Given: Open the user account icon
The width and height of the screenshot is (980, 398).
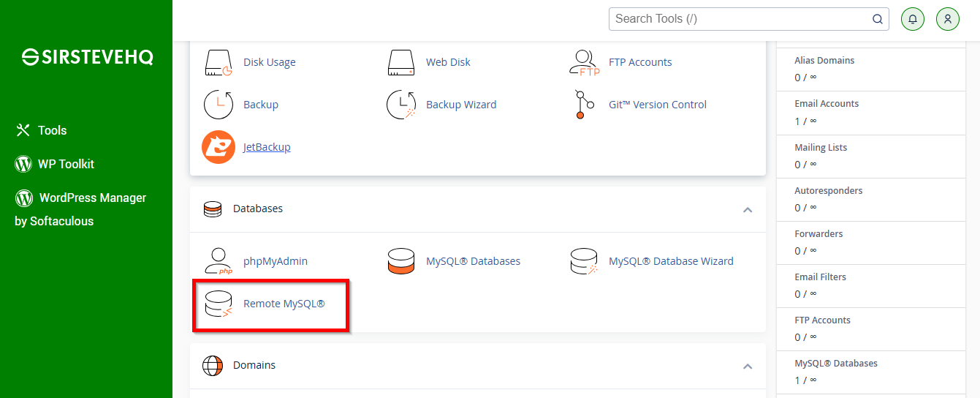Looking at the screenshot, I should click(948, 19).
